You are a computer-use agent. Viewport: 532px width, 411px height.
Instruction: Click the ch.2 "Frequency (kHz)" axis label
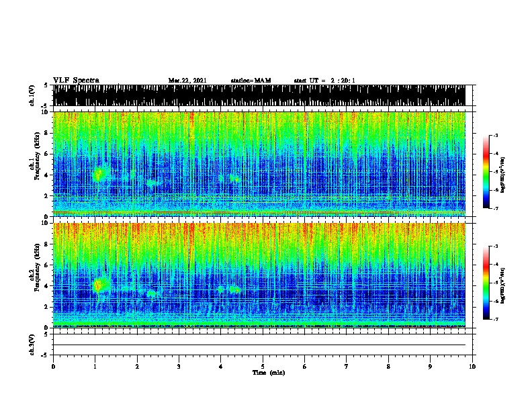tap(37, 267)
